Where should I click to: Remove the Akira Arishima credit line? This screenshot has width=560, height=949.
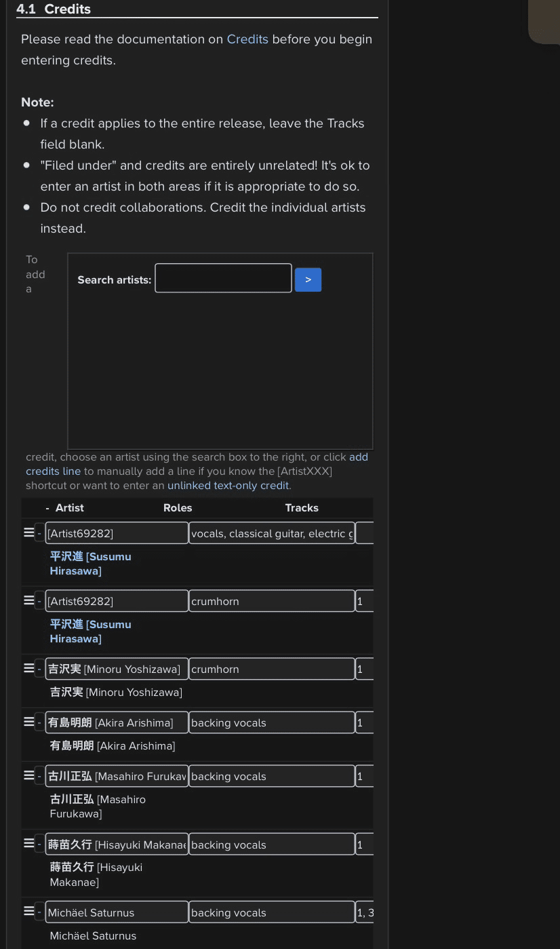point(39,722)
